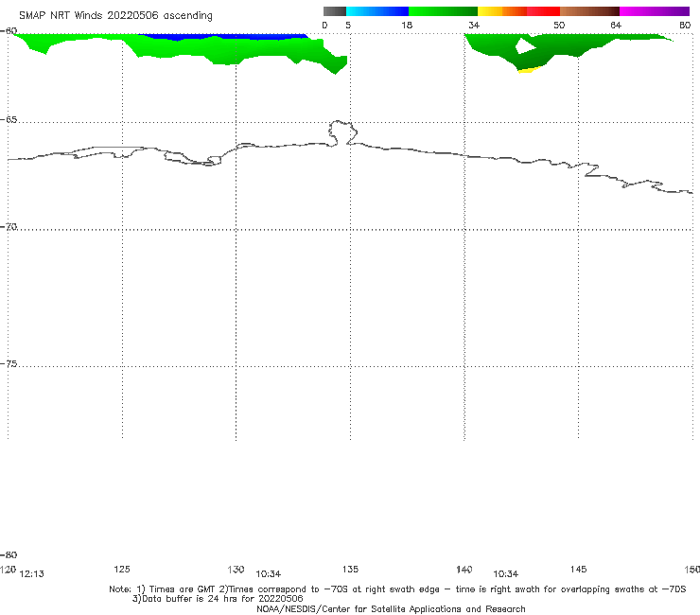Click the magenta 64-80 knot color bar segment
The height and width of the screenshot is (615, 700).
[x=655, y=11]
